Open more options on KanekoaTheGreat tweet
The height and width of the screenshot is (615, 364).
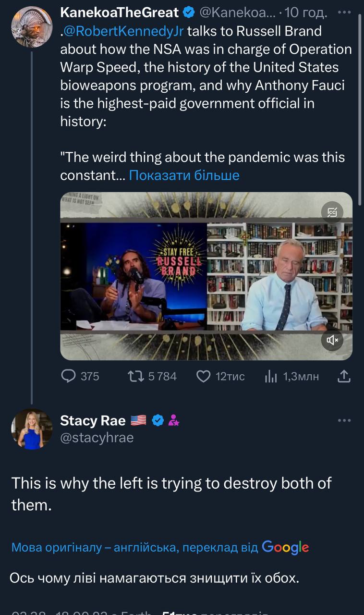click(x=344, y=12)
